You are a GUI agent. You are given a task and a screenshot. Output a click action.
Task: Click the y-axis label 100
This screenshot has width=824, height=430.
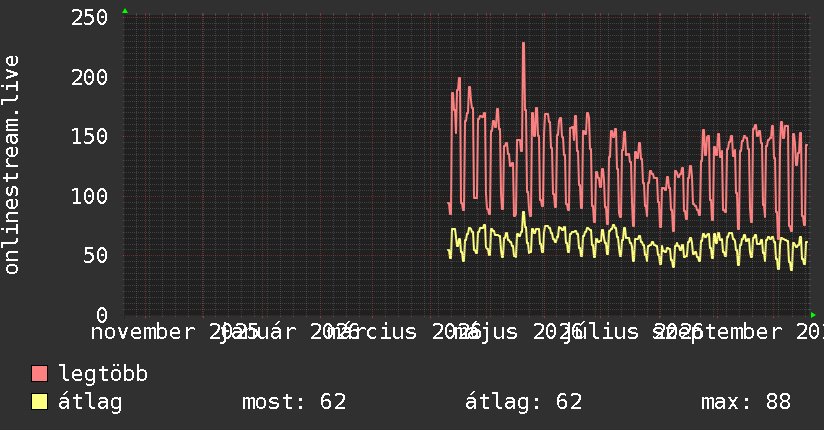coord(89,196)
